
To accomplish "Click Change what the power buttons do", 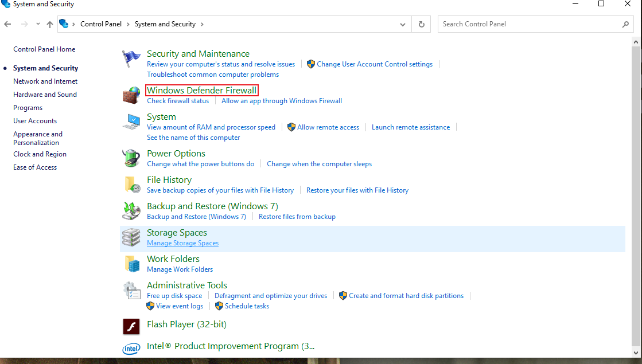I will click(x=201, y=164).
